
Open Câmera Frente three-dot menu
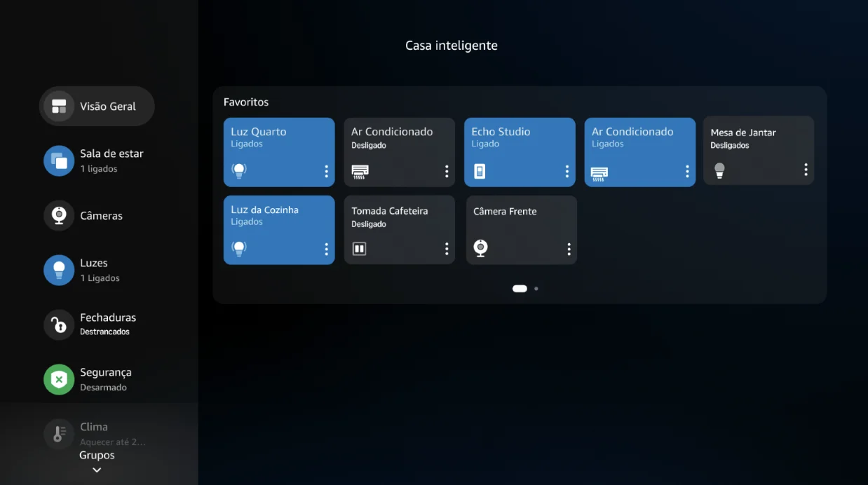click(569, 249)
